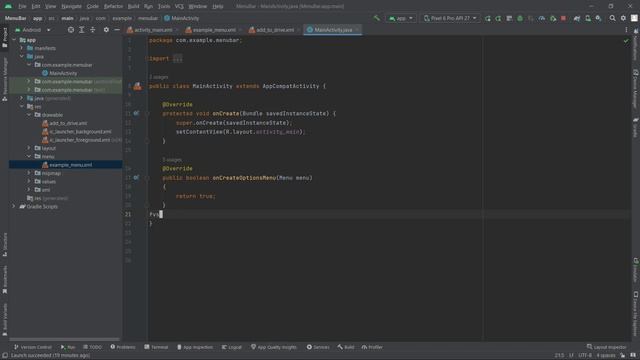Click the Run app green icon
The width and height of the screenshot is (640, 360).
(x=488, y=18)
